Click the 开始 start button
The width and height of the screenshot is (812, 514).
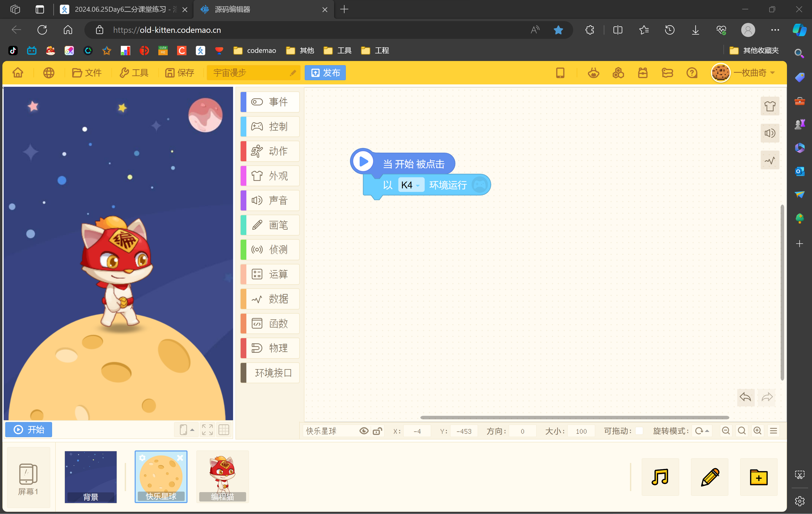[29, 429]
